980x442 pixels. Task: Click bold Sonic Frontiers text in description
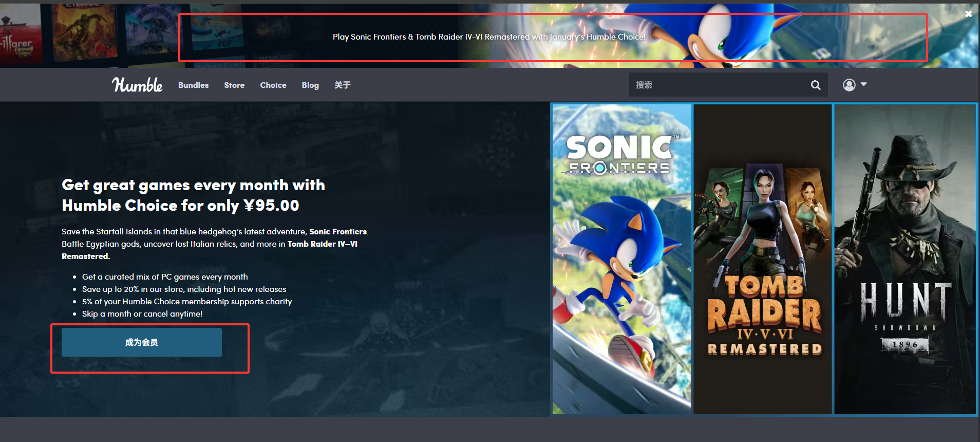click(337, 232)
